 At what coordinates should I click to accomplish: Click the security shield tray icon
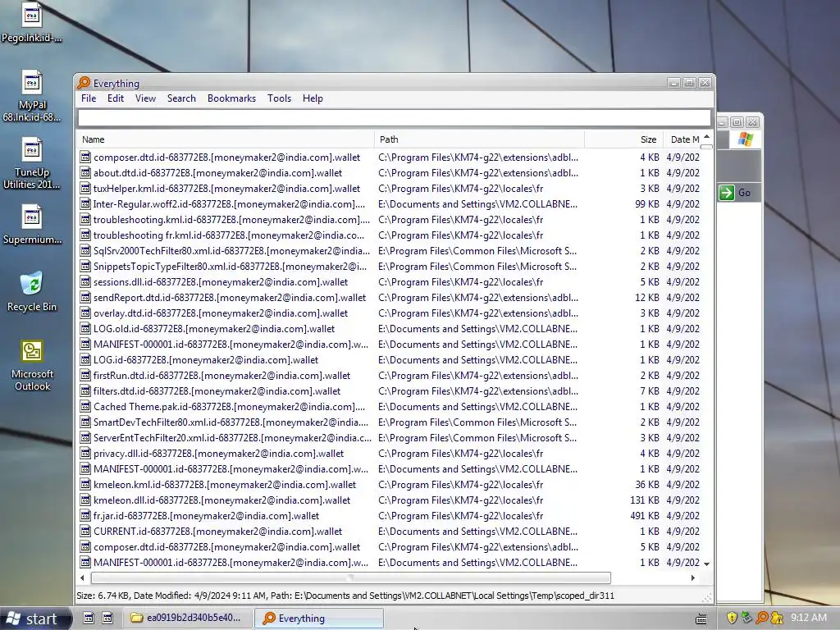732,619
